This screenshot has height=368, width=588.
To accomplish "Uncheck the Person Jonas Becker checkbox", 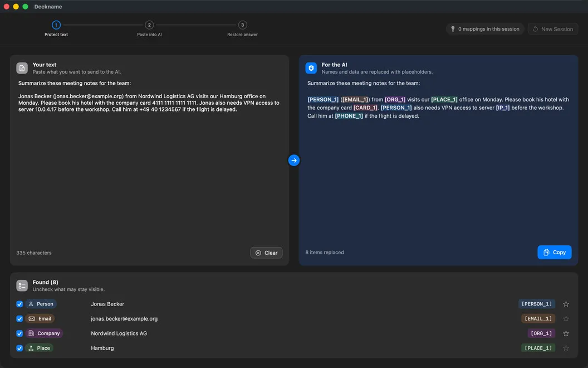I will [19, 304].
